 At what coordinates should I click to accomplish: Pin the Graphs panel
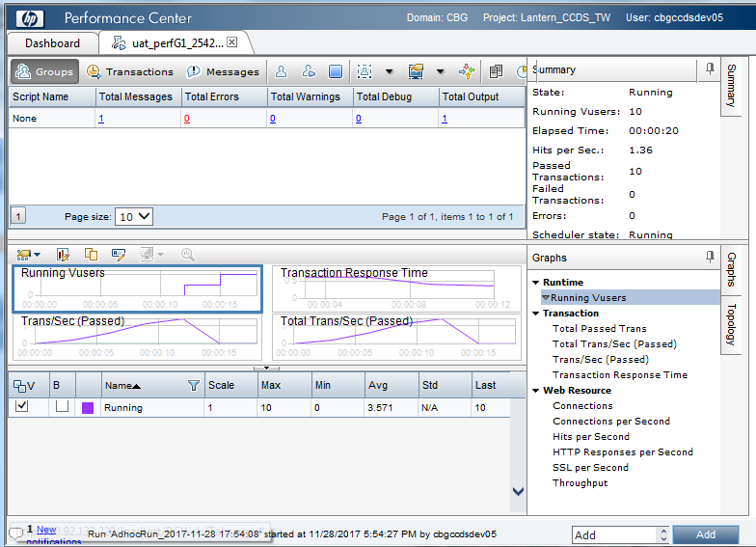(x=710, y=257)
